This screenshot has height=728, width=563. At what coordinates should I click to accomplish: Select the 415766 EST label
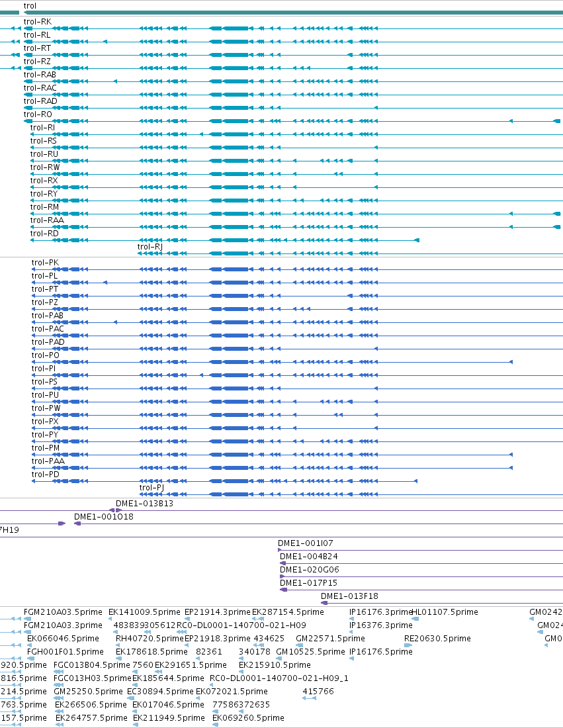point(318,692)
